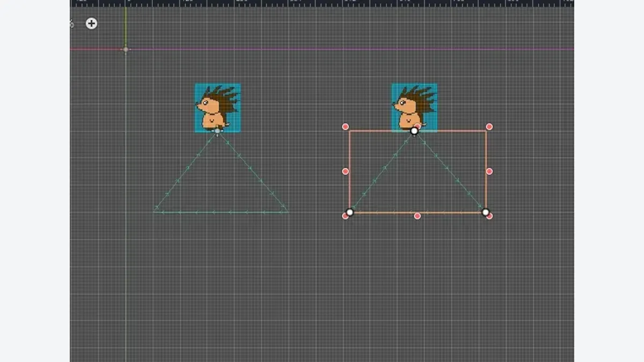Select the left hedgehog sprite
Image resolution: width=644 pixels, height=362 pixels.
217,108
